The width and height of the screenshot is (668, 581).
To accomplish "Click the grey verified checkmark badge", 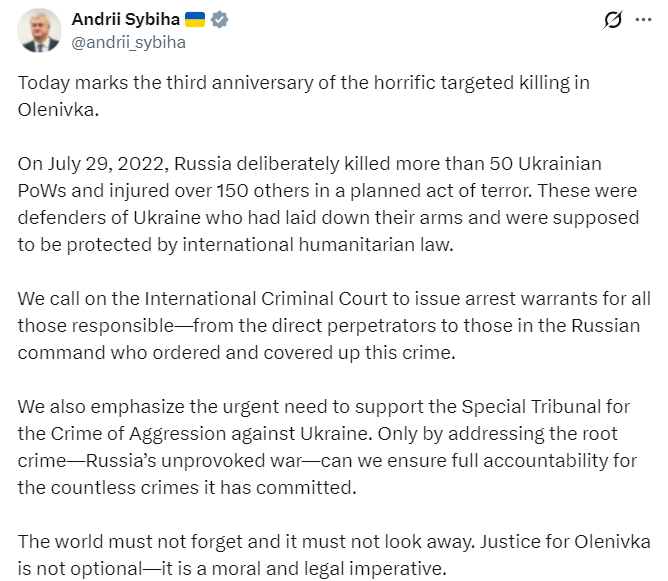I will click(x=220, y=20).
